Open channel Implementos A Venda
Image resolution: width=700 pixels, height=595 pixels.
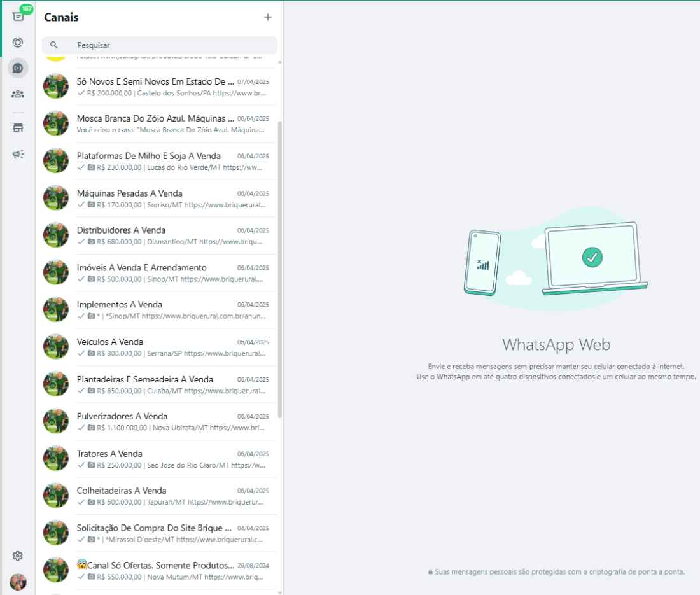coord(159,310)
